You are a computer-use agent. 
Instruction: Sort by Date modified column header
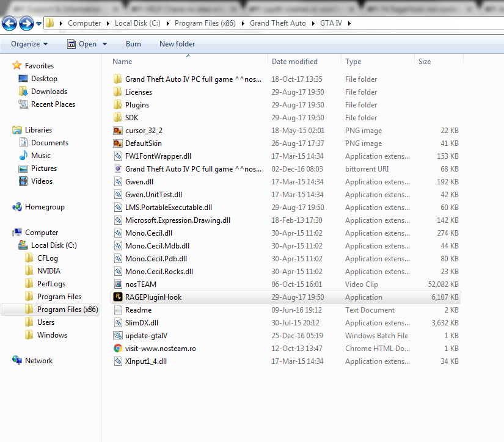pyautogui.click(x=294, y=62)
